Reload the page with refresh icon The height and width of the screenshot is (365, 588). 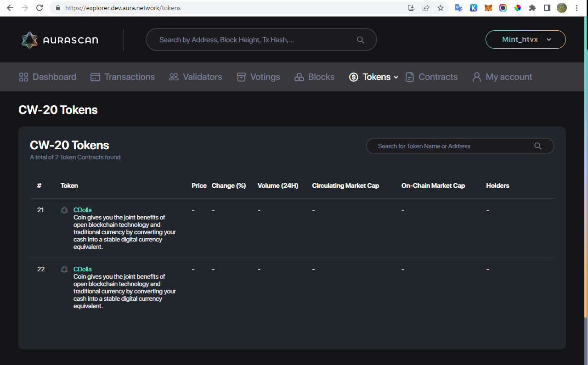click(x=40, y=8)
